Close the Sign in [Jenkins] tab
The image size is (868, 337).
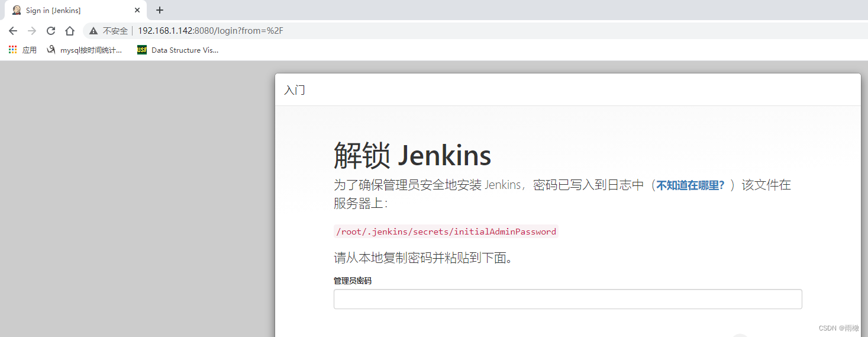(x=137, y=10)
